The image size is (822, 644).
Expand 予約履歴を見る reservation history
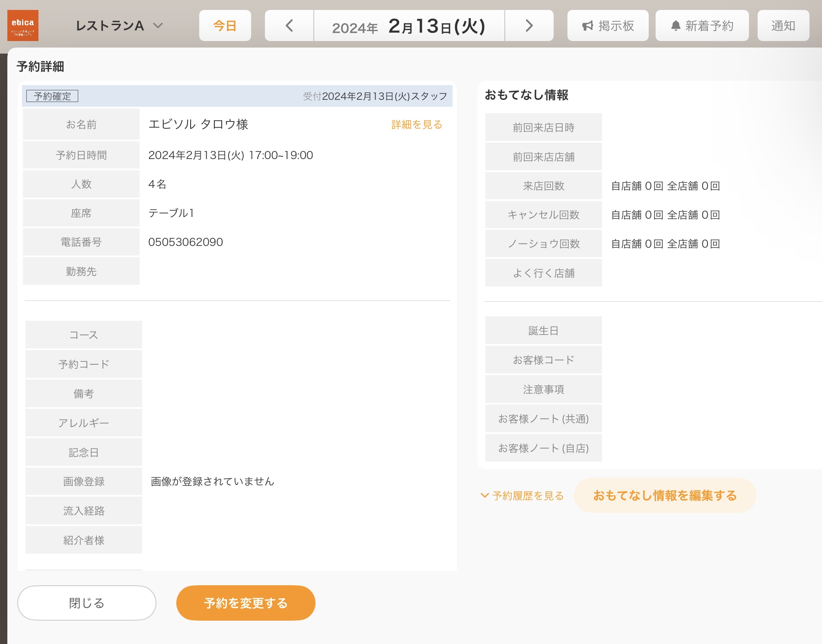pyautogui.click(x=523, y=495)
